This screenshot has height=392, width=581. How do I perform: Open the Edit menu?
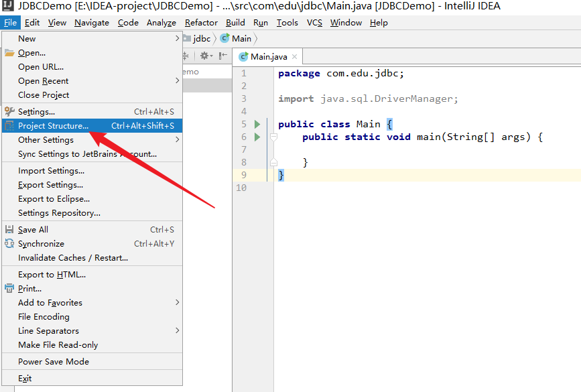(x=32, y=23)
